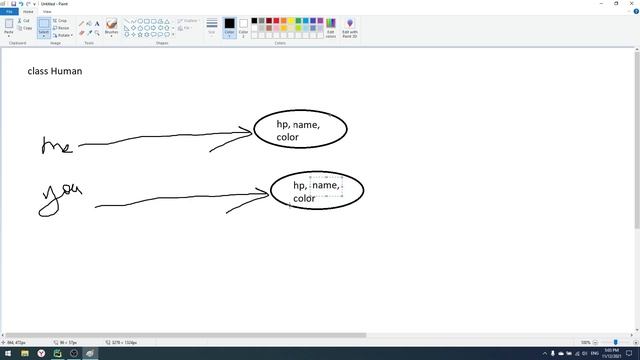
Task: Open Customize Quick Access Toolbar dropdown
Action: tap(35, 4)
